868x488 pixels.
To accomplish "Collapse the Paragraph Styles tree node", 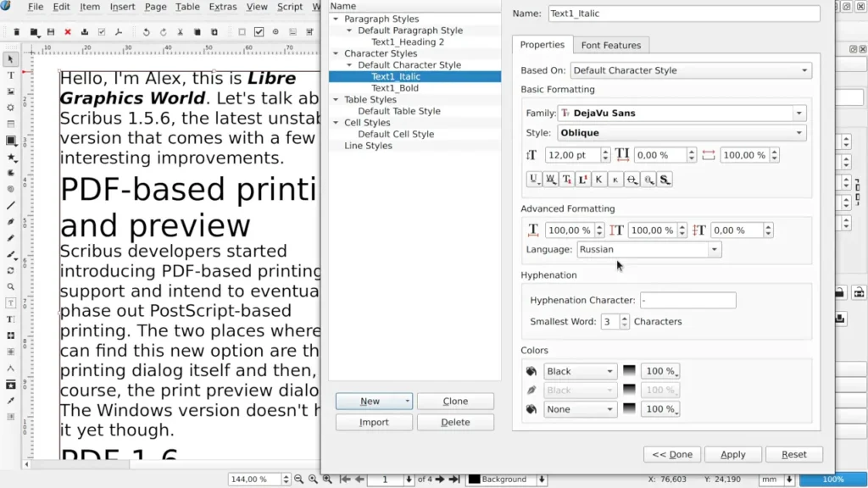I will [x=336, y=19].
